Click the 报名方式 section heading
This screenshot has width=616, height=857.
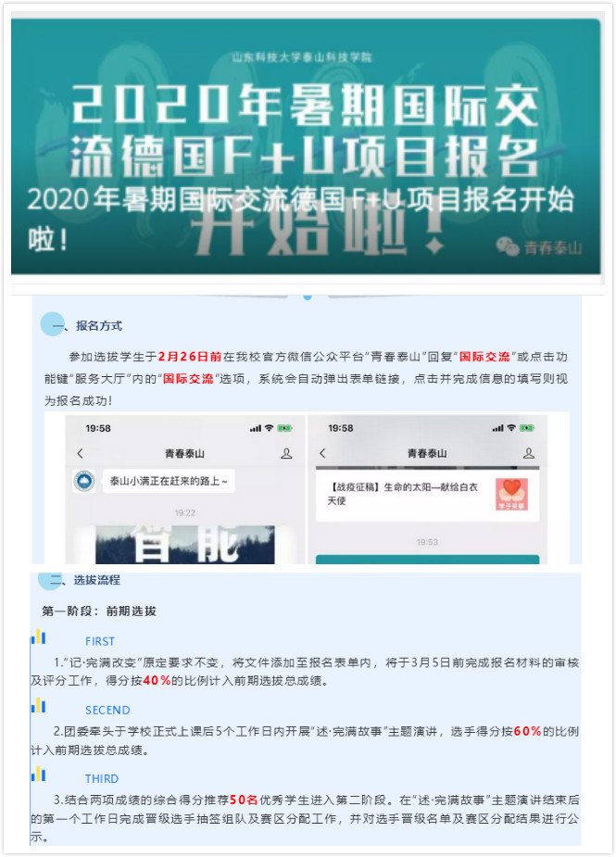(x=99, y=326)
